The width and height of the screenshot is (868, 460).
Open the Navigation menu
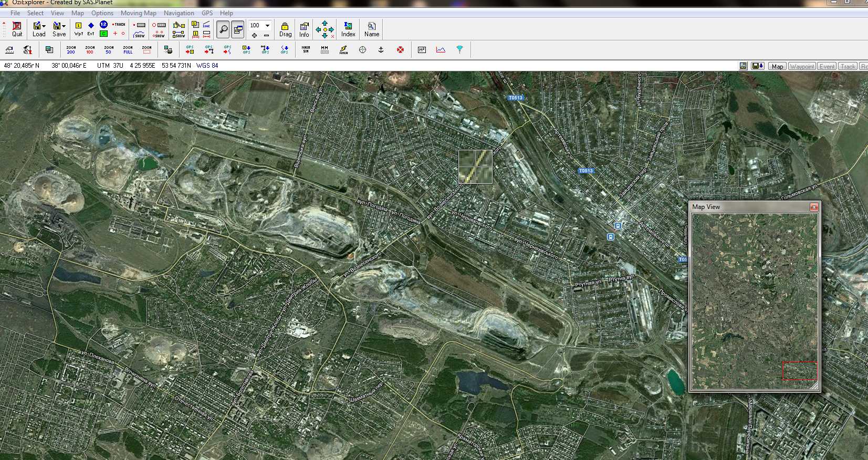179,13
